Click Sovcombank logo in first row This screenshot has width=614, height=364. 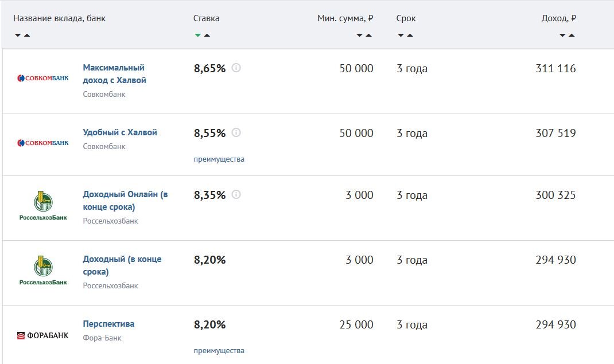[x=43, y=78]
